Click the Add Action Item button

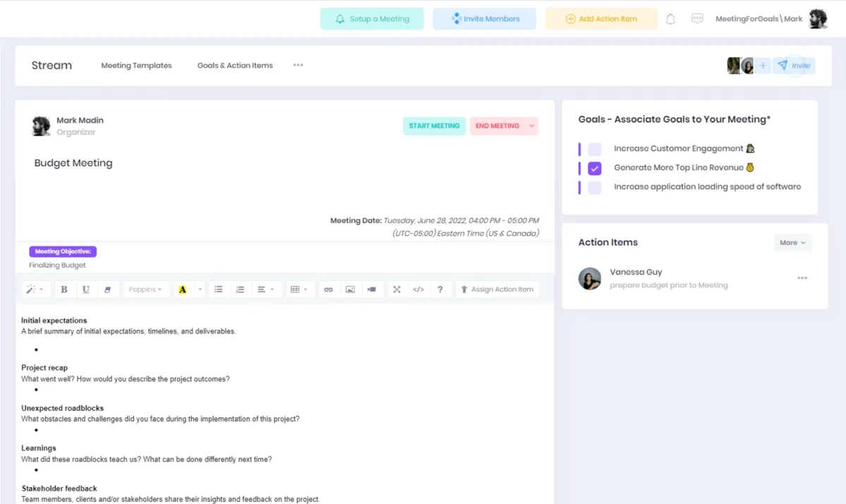601,19
